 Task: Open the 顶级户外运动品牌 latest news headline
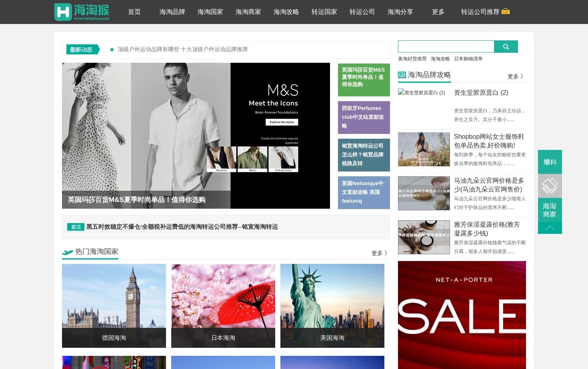(183, 50)
